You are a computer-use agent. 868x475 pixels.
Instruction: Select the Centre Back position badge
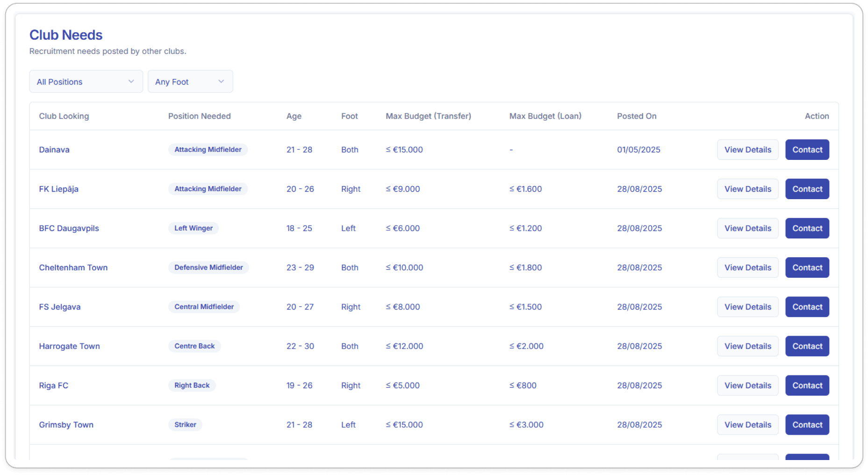[194, 346]
